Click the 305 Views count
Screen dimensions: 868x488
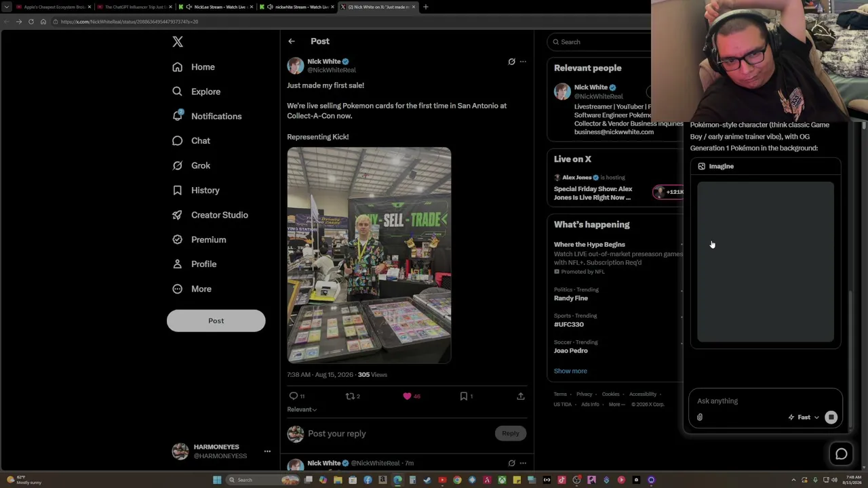tap(372, 375)
